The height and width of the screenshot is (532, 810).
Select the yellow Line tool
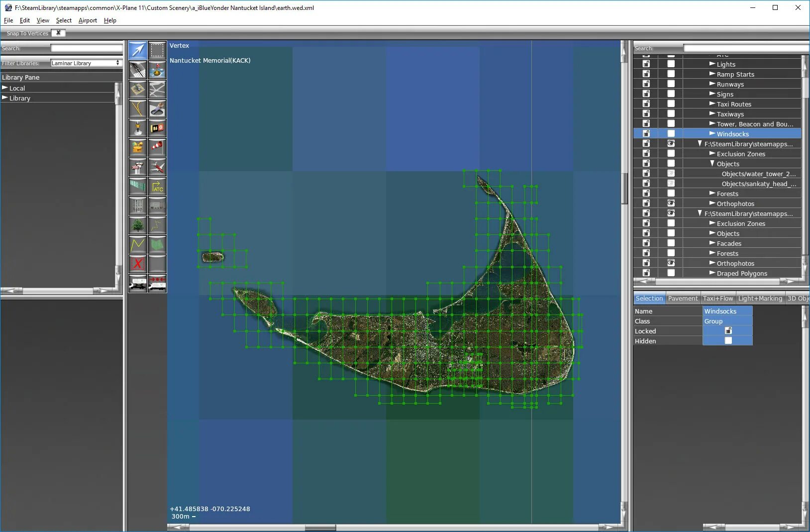tap(138, 244)
